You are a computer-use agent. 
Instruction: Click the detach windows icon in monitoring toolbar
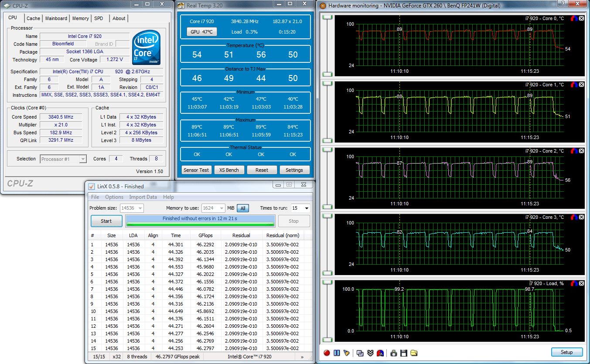[360, 353]
